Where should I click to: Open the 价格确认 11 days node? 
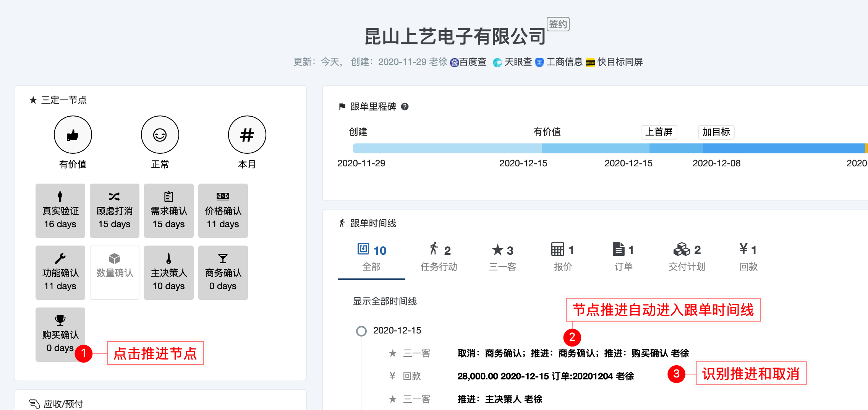pyautogui.click(x=223, y=211)
